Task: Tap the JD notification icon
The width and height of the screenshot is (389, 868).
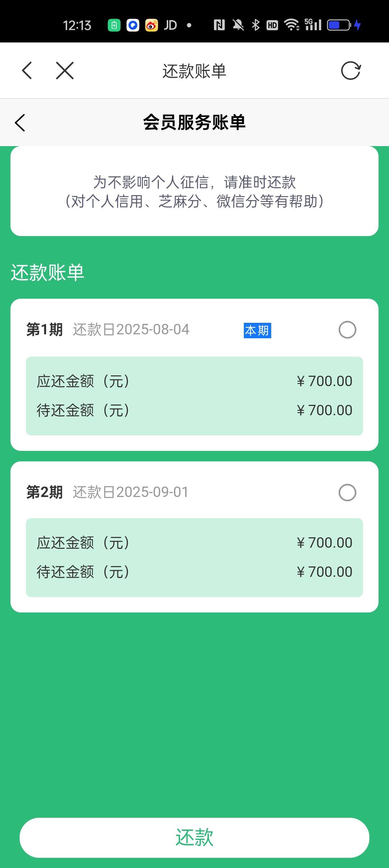Action: pos(170,25)
